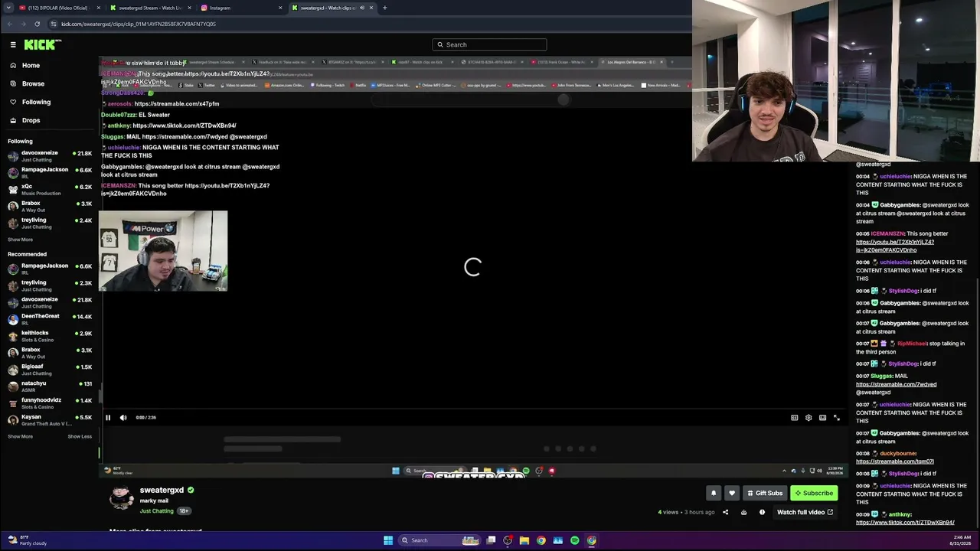Pause the clip playback

click(x=108, y=418)
